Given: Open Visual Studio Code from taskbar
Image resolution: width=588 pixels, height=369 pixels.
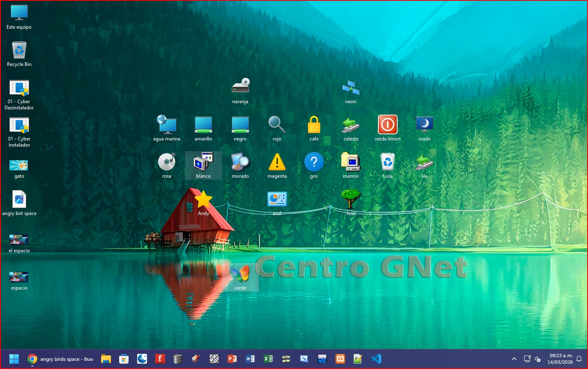Looking at the screenshot, I should tap(376, 359).
